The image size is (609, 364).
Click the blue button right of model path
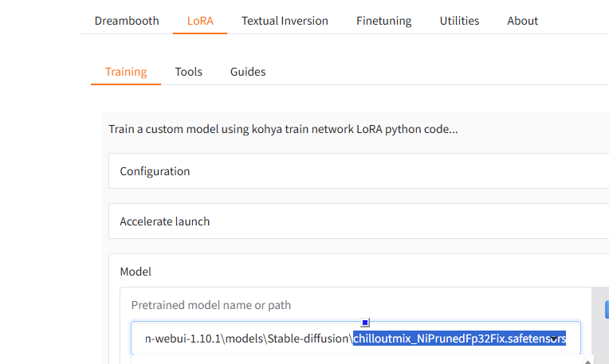(606, 309)
